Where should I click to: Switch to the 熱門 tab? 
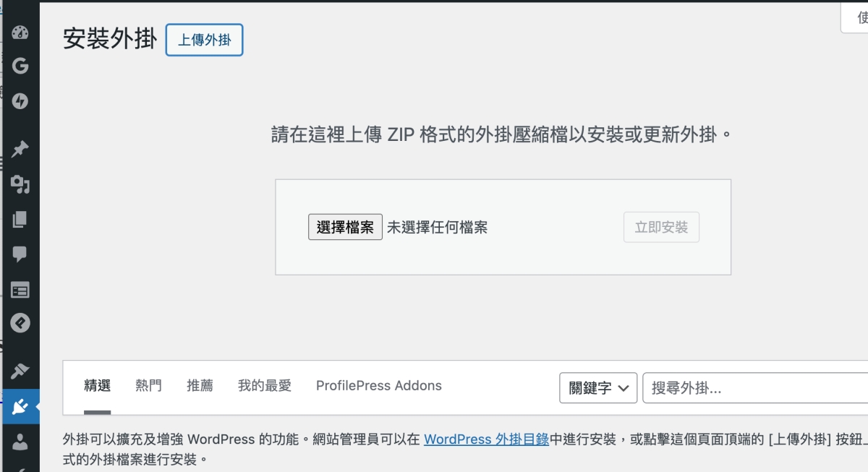pyautogui.click(x=149, y=386)
